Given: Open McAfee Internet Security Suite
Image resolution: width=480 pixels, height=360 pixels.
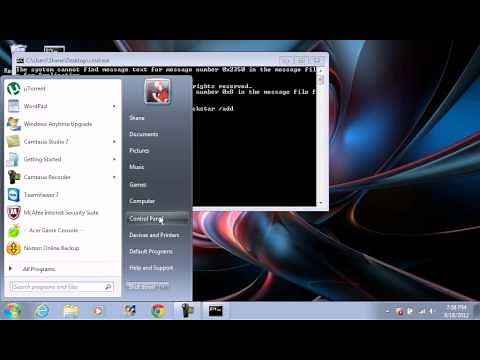Looking at the screenshot, I should [x=62, y=213].
